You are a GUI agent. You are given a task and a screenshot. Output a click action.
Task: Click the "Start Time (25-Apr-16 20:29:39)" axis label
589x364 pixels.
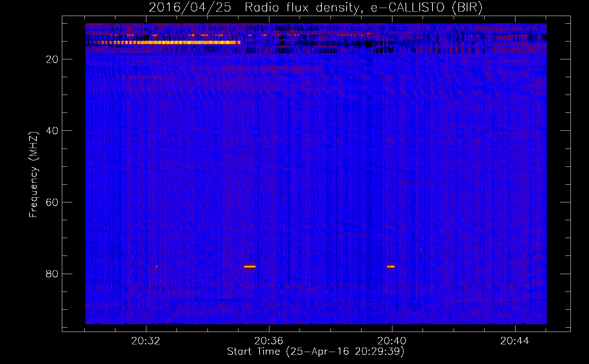click(x=316, y=352)
